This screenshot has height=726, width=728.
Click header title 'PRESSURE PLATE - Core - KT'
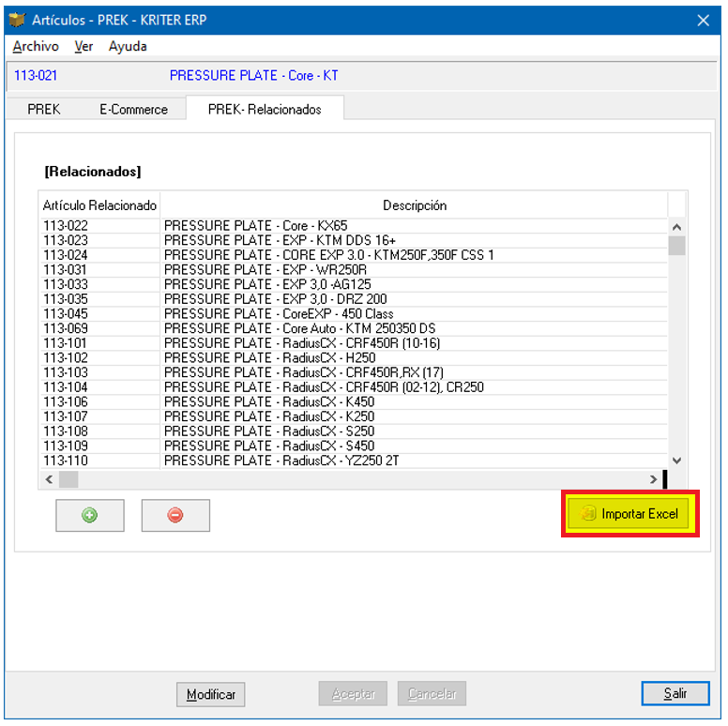click(x=254, y=75)
